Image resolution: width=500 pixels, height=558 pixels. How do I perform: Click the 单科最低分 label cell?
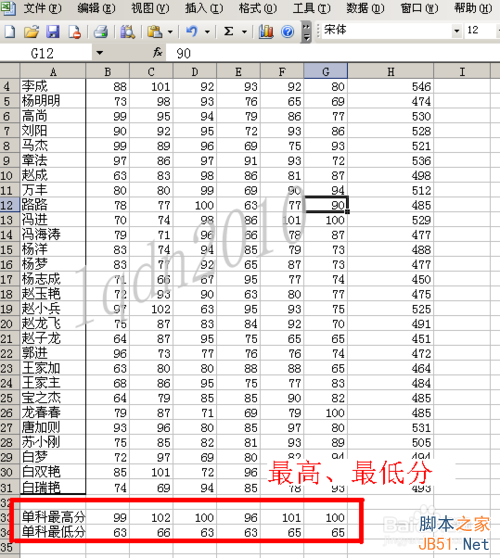53,532
